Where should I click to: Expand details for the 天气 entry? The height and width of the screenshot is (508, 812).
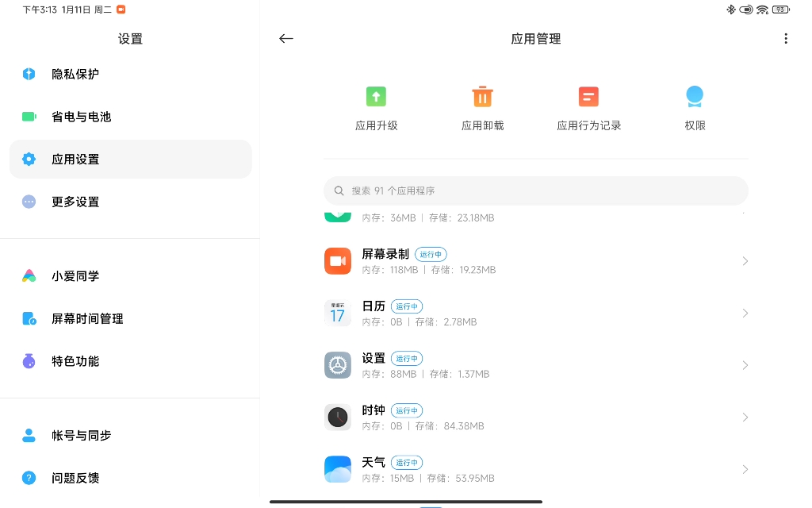744,468
